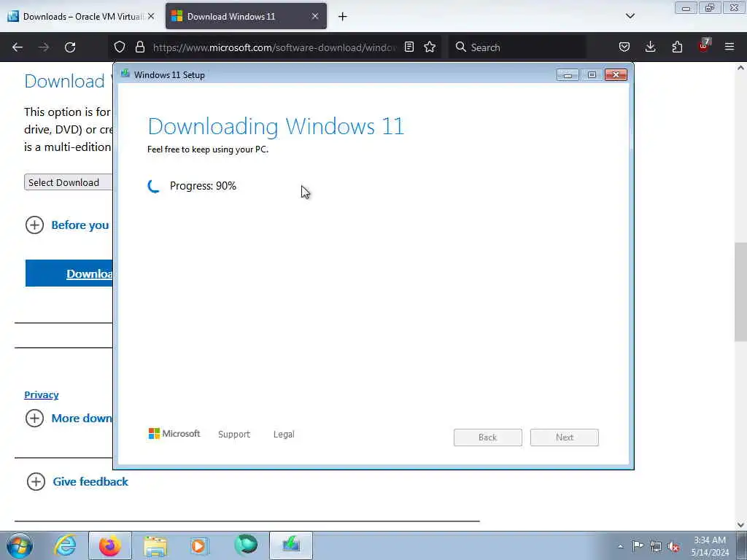The image size is (747, 560).
Task: Open the Action Center flag icon
Action: tap(638, 545)
